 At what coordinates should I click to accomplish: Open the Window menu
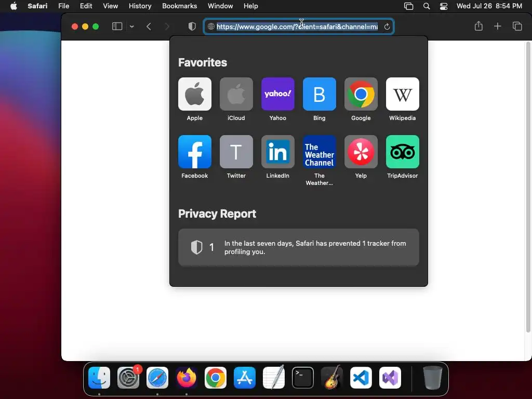click(x=220, y=6)
